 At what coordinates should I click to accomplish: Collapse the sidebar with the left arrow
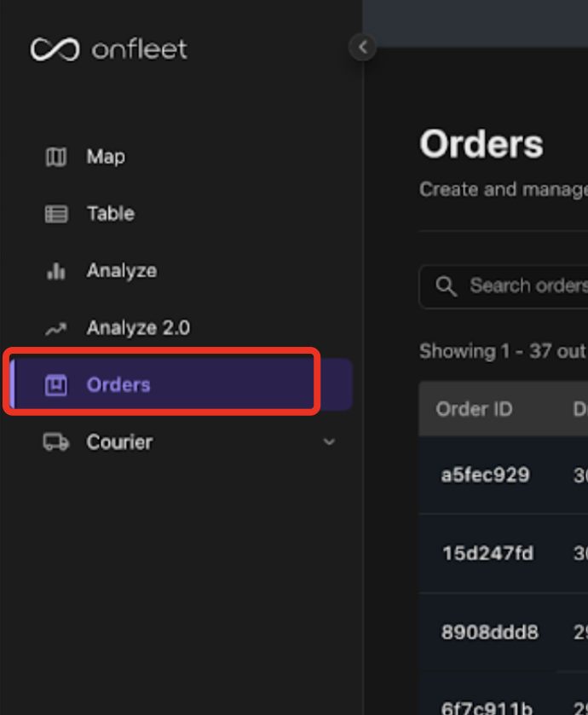coord(362,47)
